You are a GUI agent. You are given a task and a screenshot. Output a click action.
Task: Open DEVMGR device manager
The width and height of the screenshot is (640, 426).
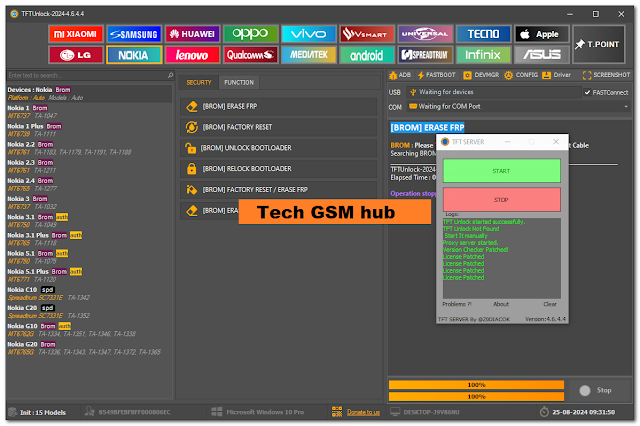click(x=481, y=75)
